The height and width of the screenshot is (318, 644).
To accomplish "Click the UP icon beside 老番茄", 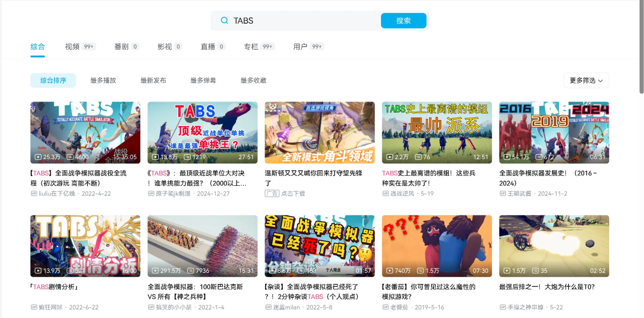I will click(x=385, y=307).
